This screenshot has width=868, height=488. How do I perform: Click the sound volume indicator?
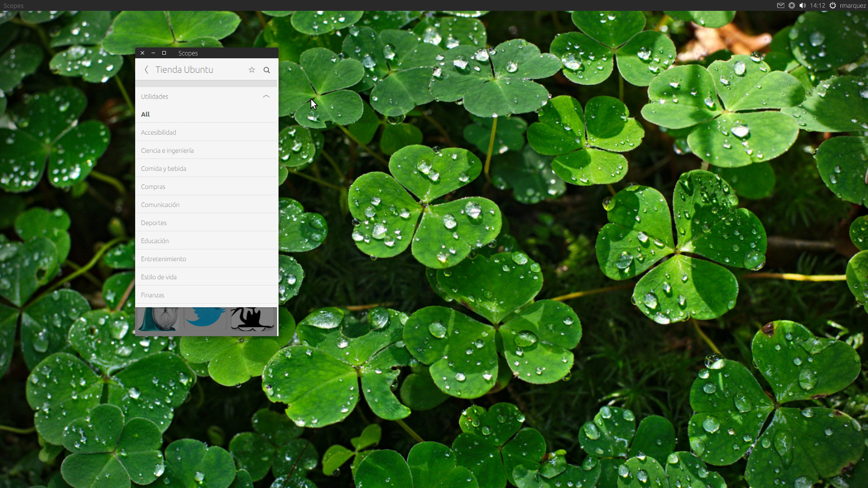pyautogui.click(x=802, y=5)
